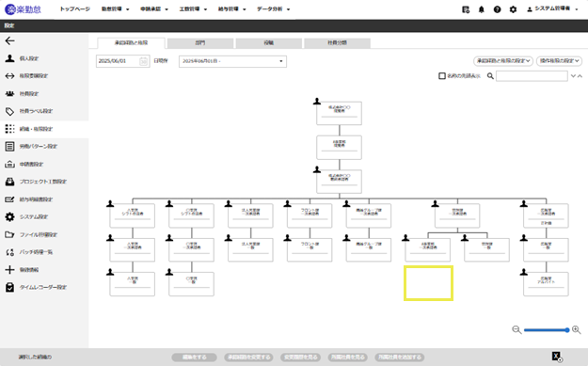Screen dimensions: 588x366
Task: Click the person icon on the フロント課 一般 node
Action: tap(287, 238)
